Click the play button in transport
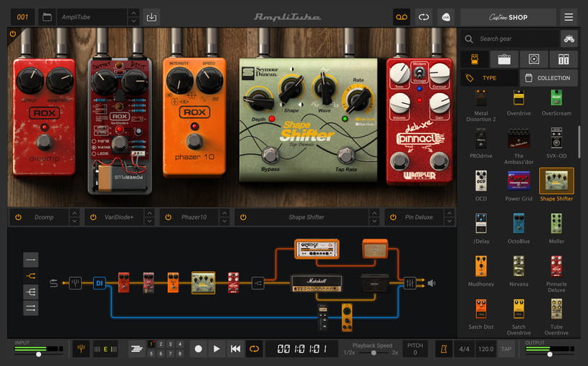Image resolution: width=588 pixels, height=366 pixels. click(x=217, y=349)
